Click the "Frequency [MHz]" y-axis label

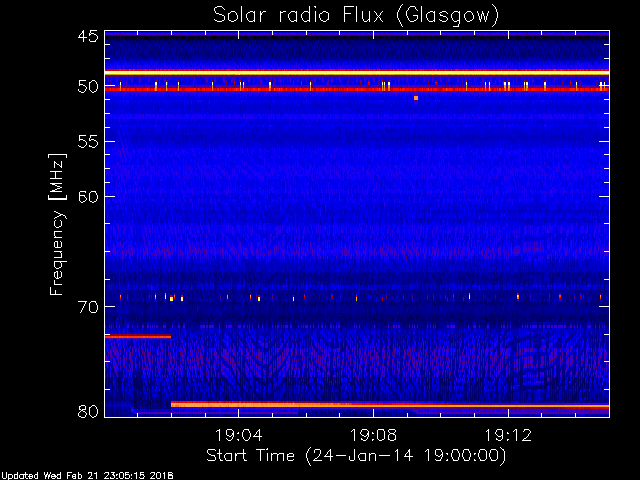57,224
